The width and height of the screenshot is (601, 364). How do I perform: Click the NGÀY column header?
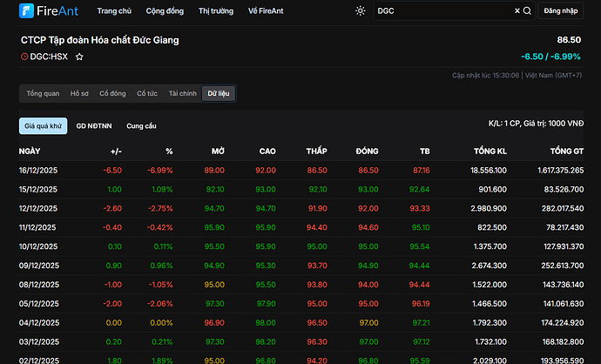pyautogui.click(x=30, y=152)
